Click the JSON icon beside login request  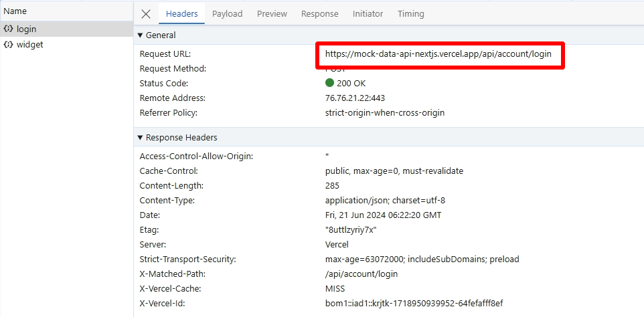(x=9, y=29)
